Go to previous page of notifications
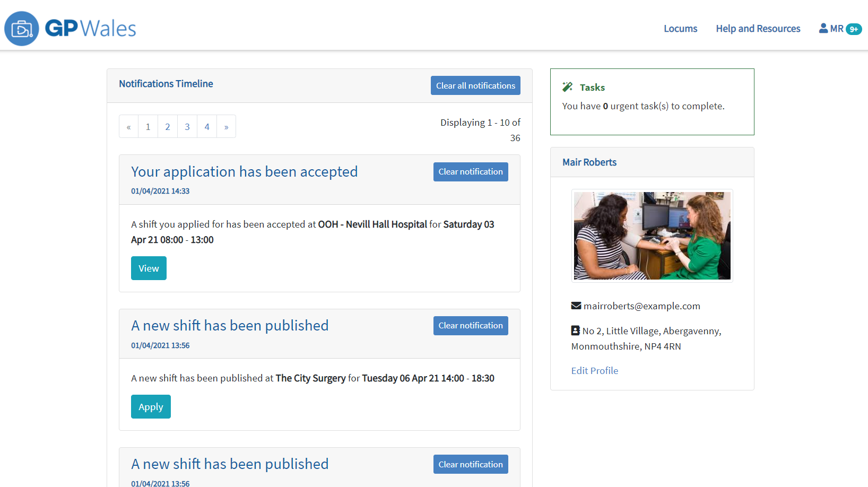The image size is (868, 487). [129, 127]
